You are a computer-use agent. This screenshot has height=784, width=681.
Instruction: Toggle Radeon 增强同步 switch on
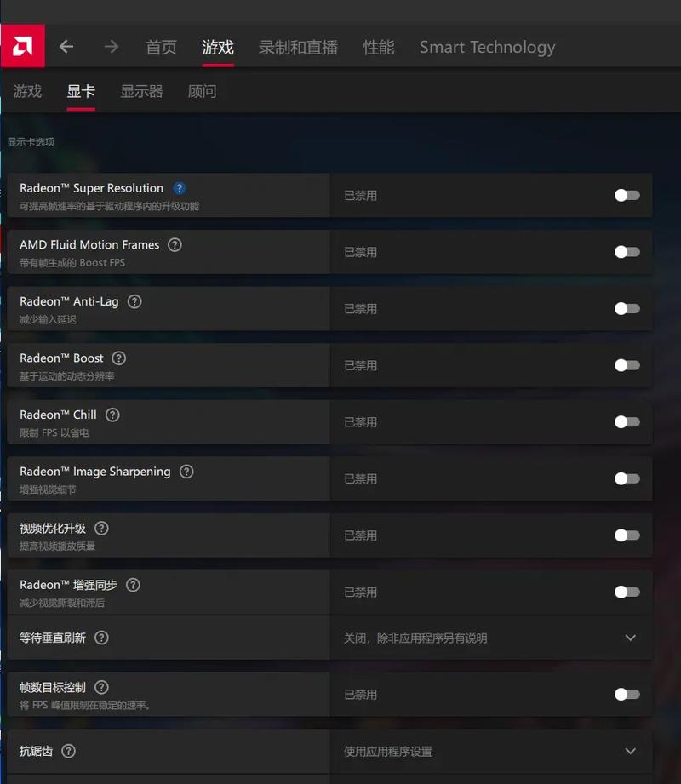(x=627, y=592)
